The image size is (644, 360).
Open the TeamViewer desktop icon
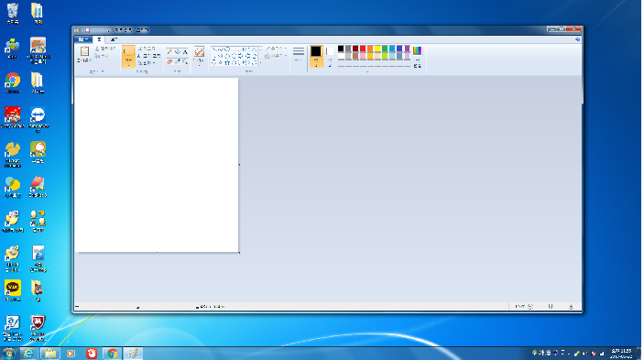[x=38, y=120]
